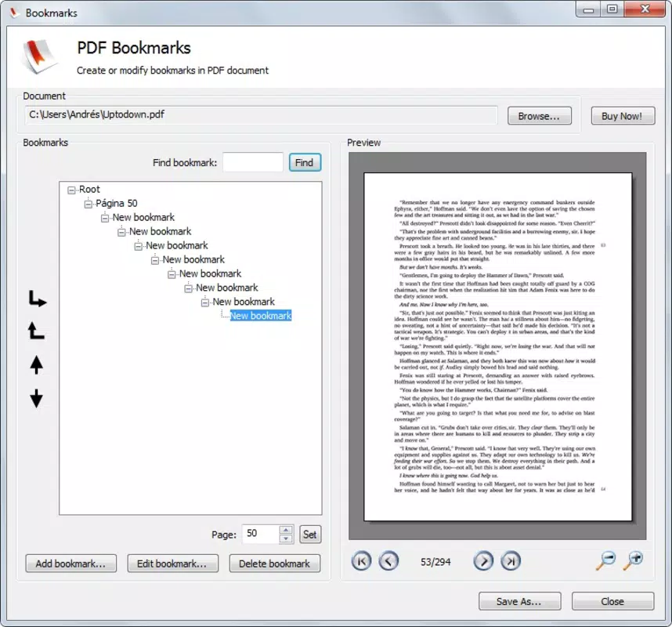Collapse the fourth-level New bookmark node
Image resolution: width=672 pixels, height=627 pixels.
click(x=155, y=261)
